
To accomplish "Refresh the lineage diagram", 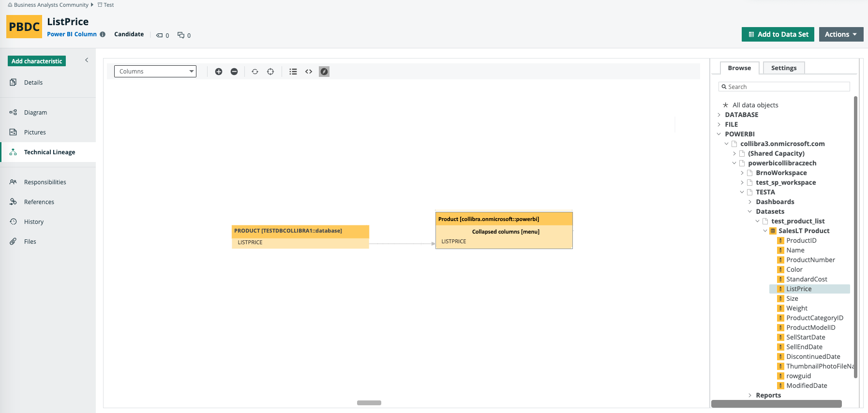I will tap(255, 72).
